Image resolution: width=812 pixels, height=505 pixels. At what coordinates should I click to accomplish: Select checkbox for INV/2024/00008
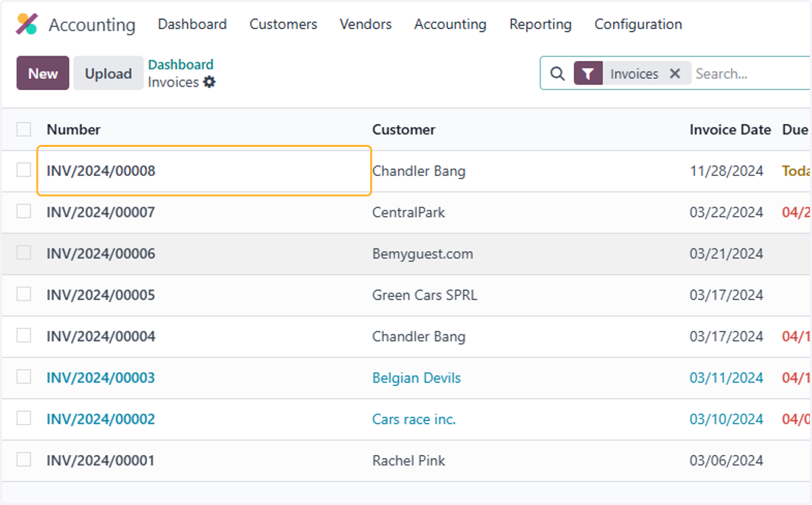pos(24,170)
